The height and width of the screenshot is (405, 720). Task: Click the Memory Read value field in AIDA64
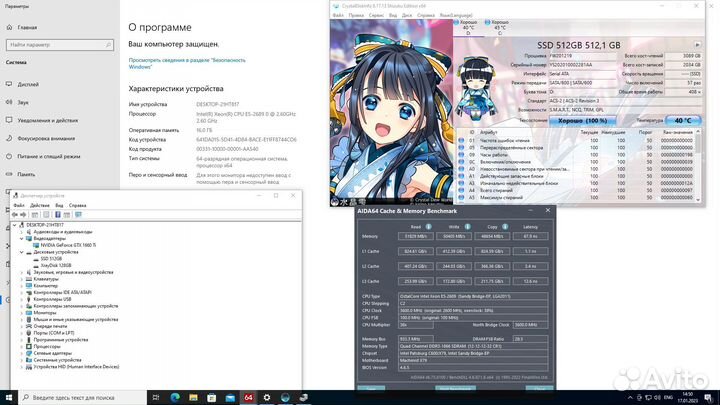click(416, 236)
